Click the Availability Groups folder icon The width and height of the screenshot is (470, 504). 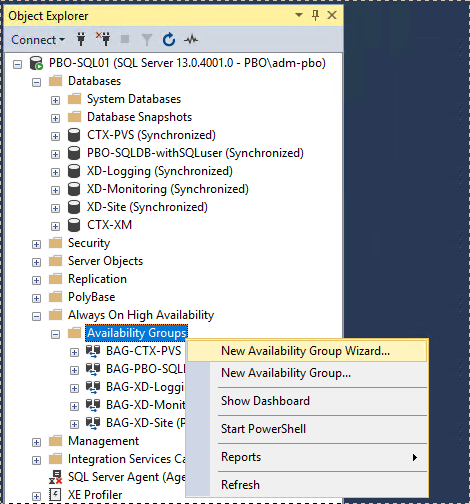click(74, 333)
